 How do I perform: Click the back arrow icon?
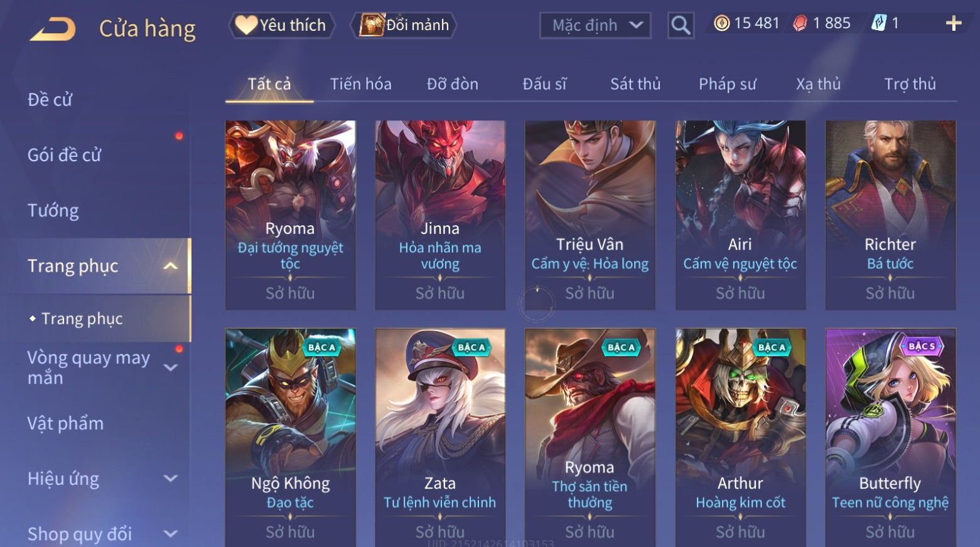[52, 29]
